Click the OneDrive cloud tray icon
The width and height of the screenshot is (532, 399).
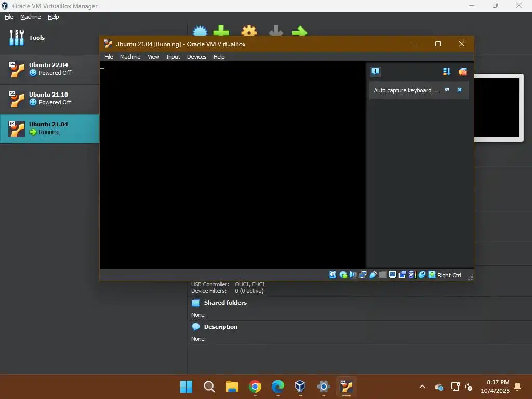point(438,387)
